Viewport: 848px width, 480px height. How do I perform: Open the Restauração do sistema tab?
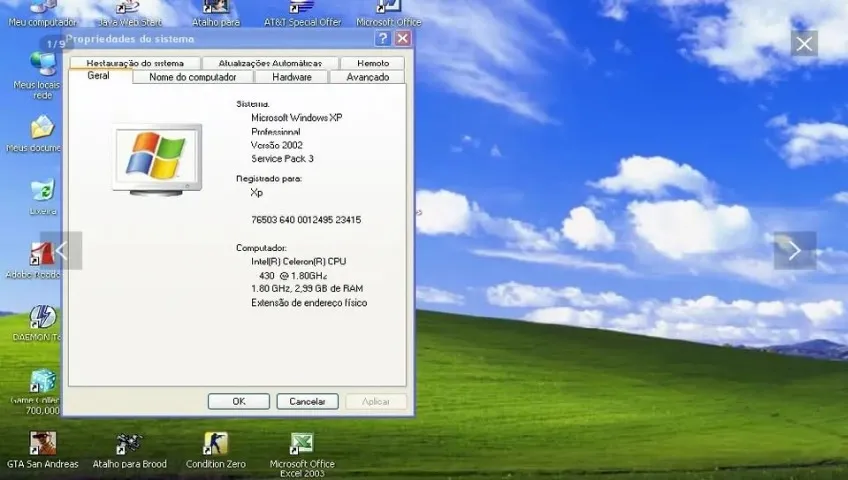point(135,63)
